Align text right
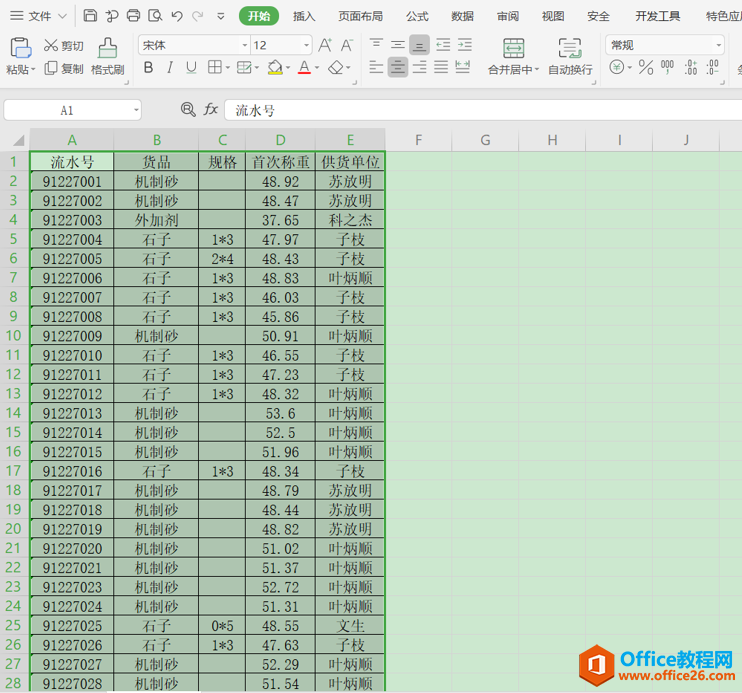Screen dimensions: 742x693 point(419,67)
